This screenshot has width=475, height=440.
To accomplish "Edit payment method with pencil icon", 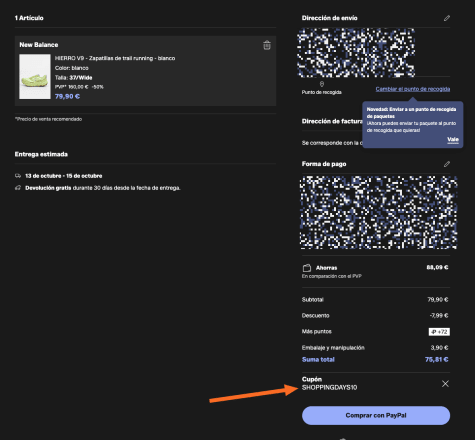I will pyautogui.click(x=447, y=164).
